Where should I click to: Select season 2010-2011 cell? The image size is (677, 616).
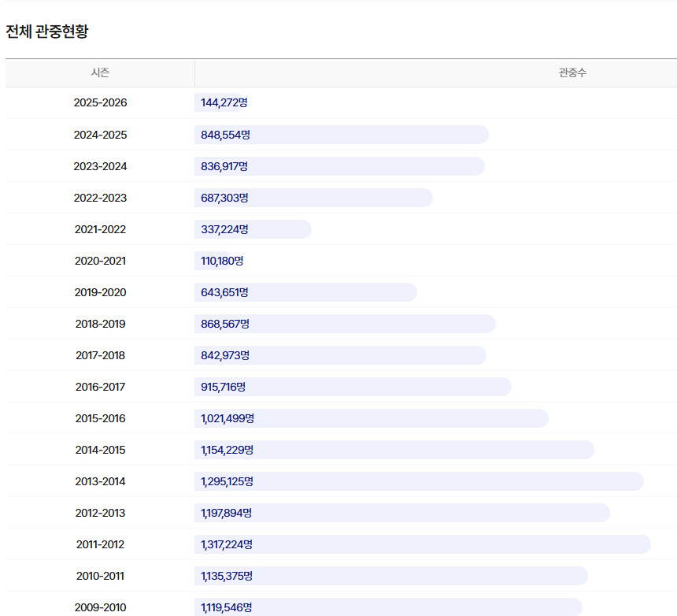point(100,577)
